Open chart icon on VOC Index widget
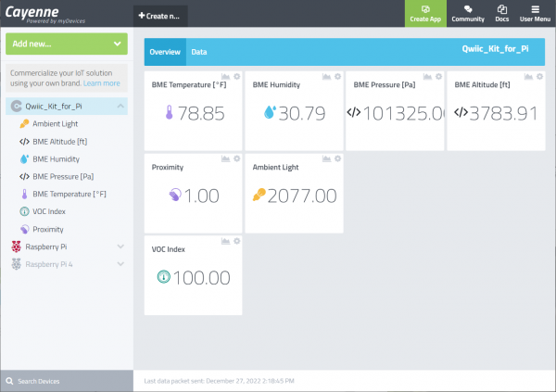Image resolution: width=556 pixels, height=392 pixels. pos(225,241)
